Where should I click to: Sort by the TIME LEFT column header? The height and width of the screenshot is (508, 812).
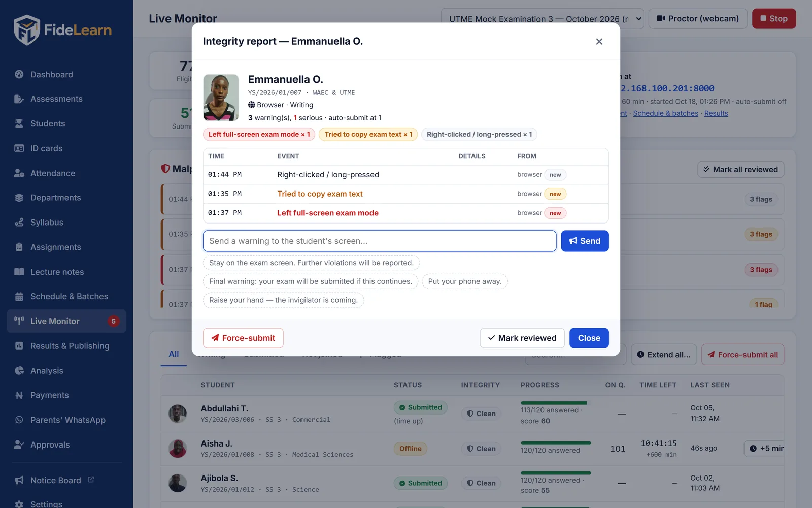658,385
